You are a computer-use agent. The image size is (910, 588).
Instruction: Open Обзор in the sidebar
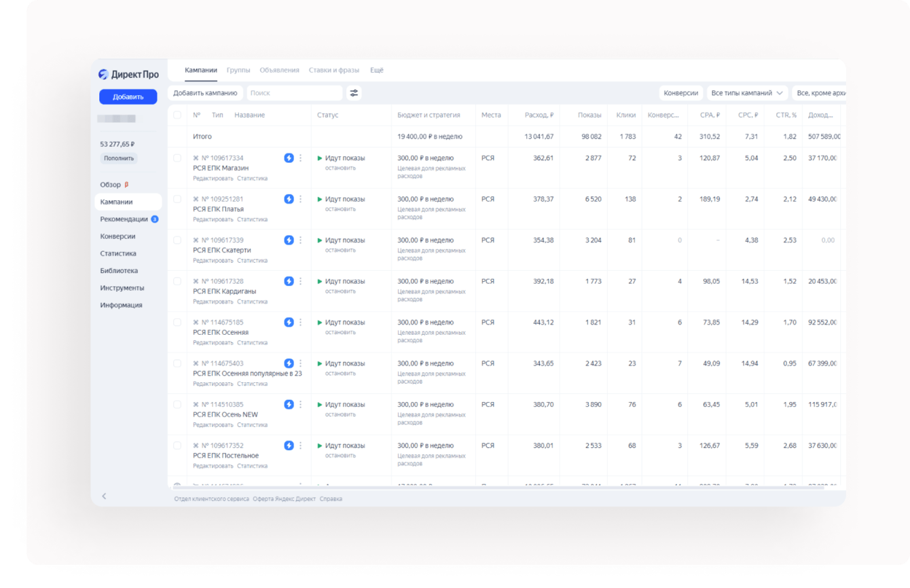[x=111, y=185]
